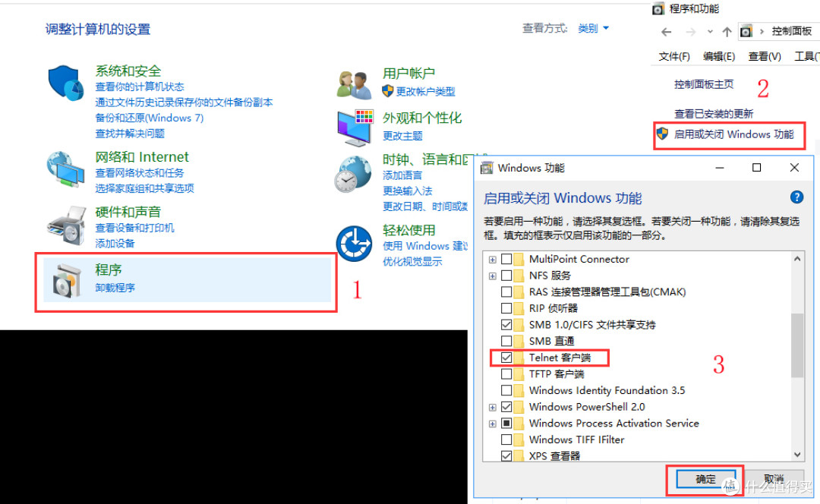This screenshot has height=504, width=820.
Task: Click folder icon of SMB 直通
Action: coord(519,342)
